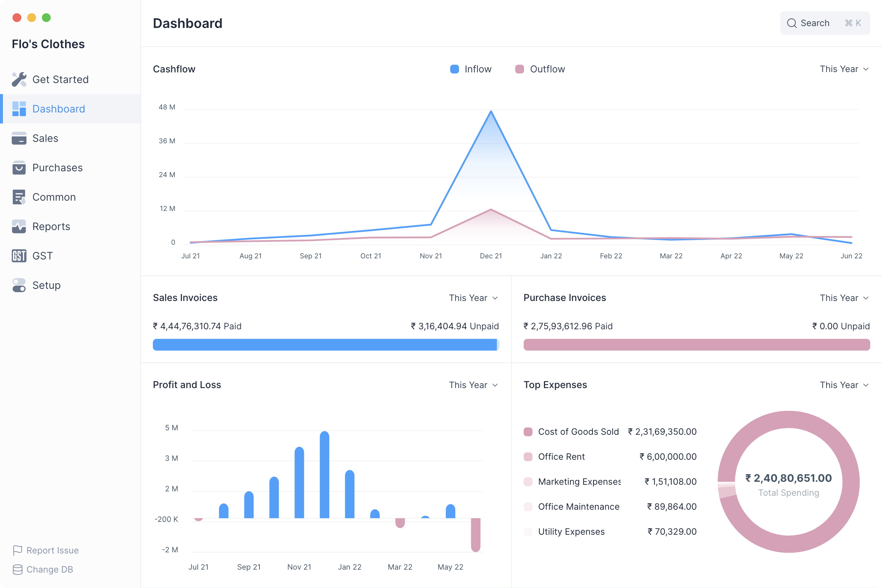Click the Common document icon

19,197
